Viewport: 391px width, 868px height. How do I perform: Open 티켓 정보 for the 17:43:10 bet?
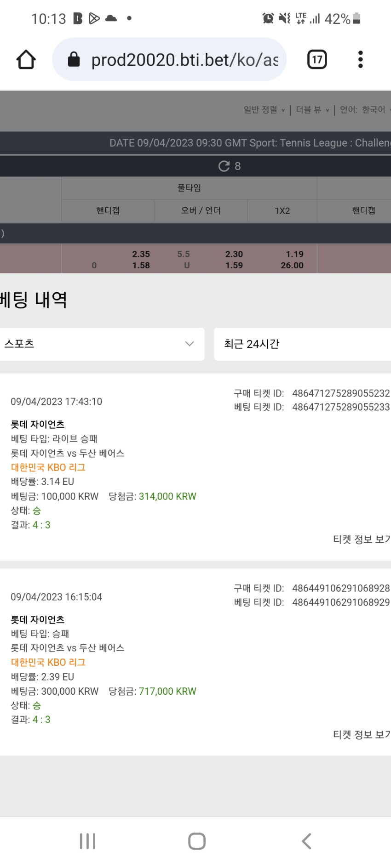[362, 539]
